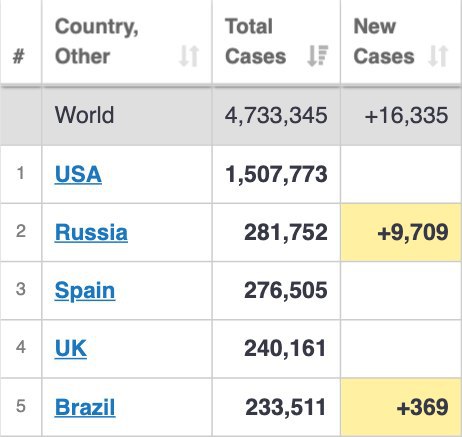Click the Country, Other header text
This screenshot has height=437, width=462.
click(x=97, y=41)
